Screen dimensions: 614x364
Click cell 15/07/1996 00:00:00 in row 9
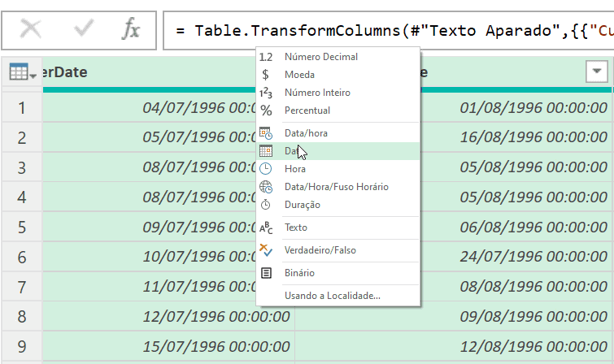[x=168, y=347]
